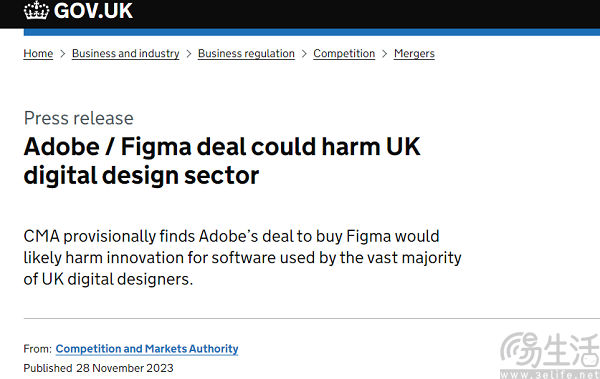The width and height of the screenshot is (600, 379).
Task: Click chevron after Business and industry
Action: click(x=189, y=54)
